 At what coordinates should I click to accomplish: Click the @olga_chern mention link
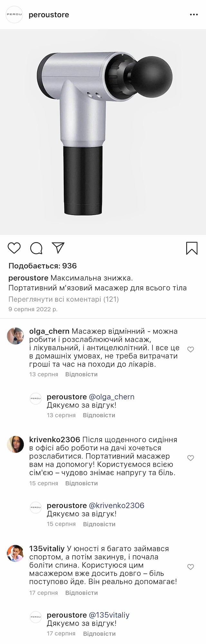(x=111, y=397)
